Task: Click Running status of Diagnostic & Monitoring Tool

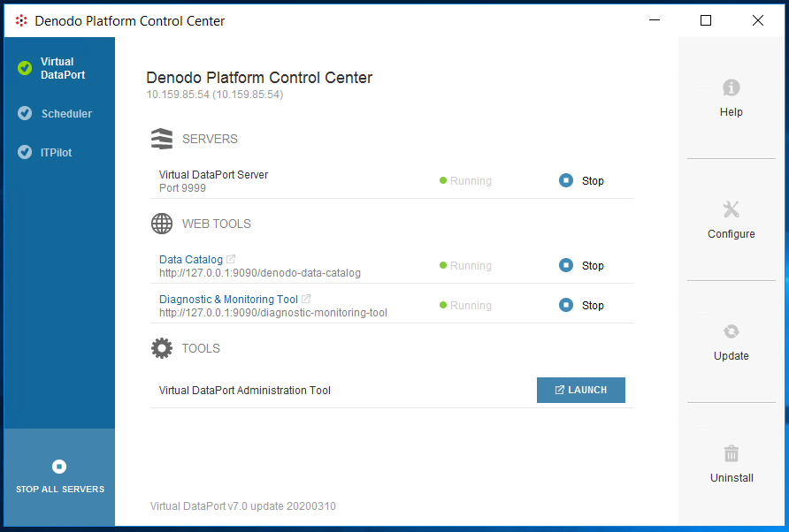Action: click(x=465, y=305)
